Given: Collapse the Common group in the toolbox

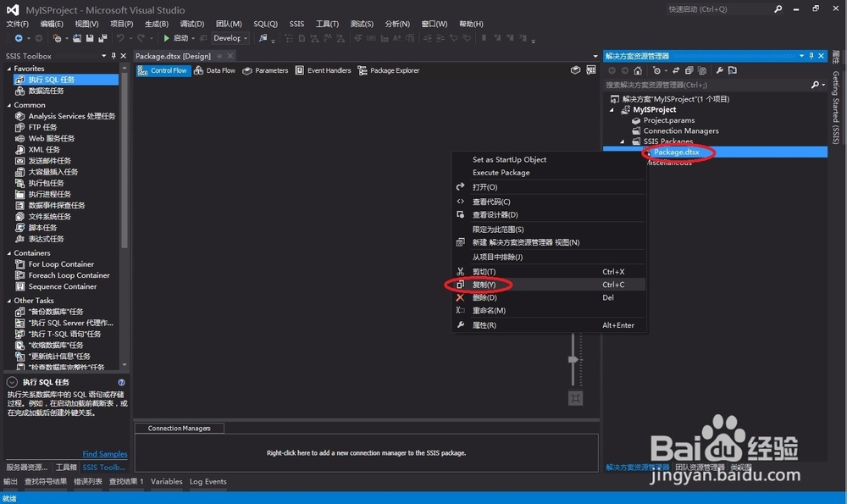Looking at the screenshot, I should [8, 105].
